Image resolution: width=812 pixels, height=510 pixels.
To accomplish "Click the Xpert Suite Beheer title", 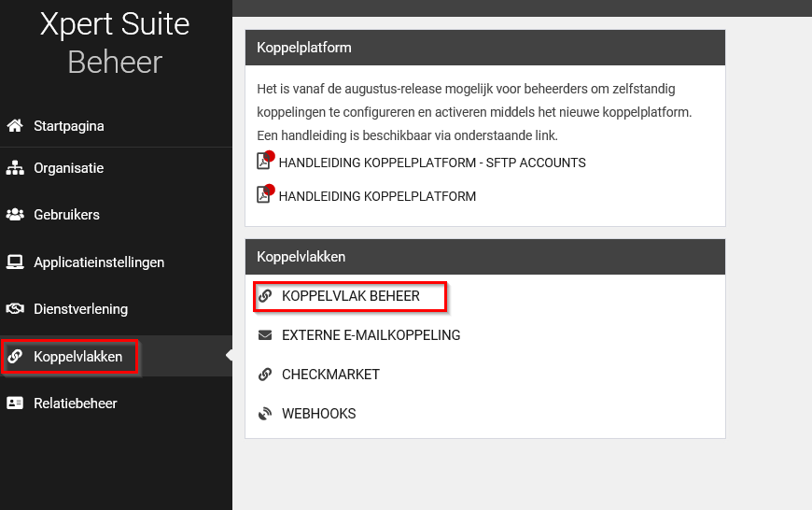I will coord(115,43).
